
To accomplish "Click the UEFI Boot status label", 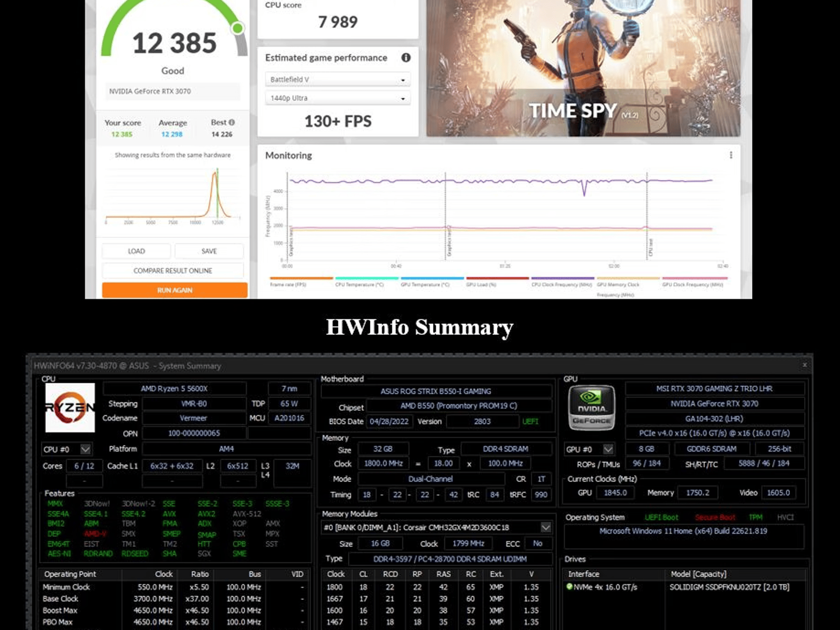I will tap(661, 518).
